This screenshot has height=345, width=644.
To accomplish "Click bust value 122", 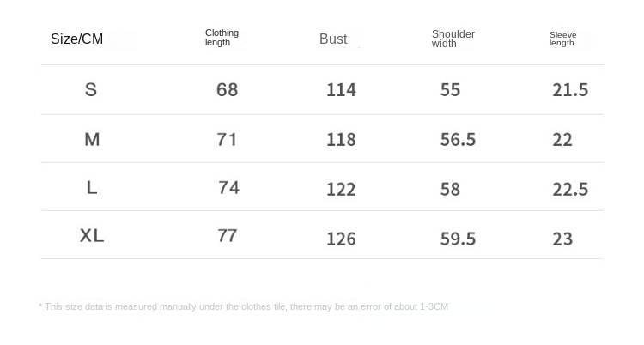I will pyautogui.click(x=341, y=190).
